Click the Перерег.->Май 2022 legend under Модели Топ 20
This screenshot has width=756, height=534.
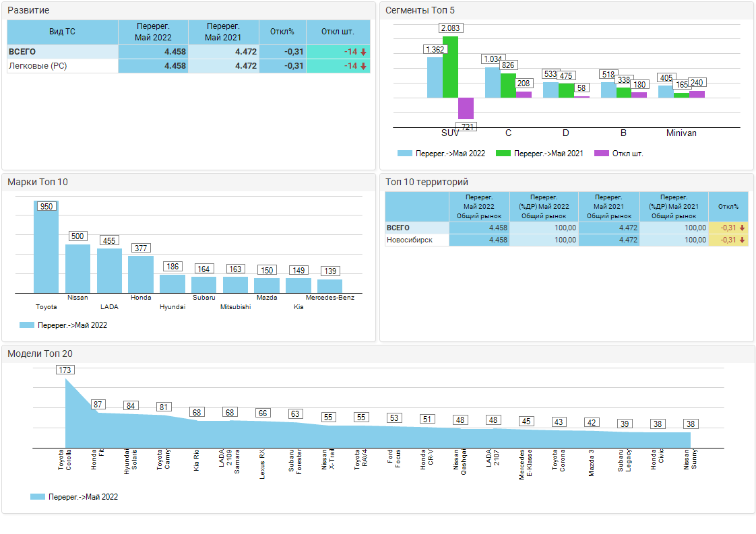coord(74,497)
